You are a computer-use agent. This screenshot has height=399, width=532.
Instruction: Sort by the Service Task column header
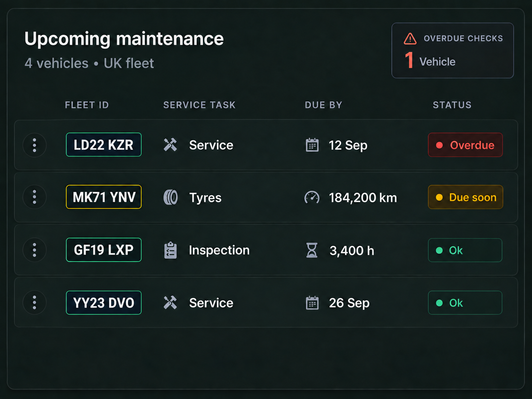pyautogui.click(x=199, y=105)
